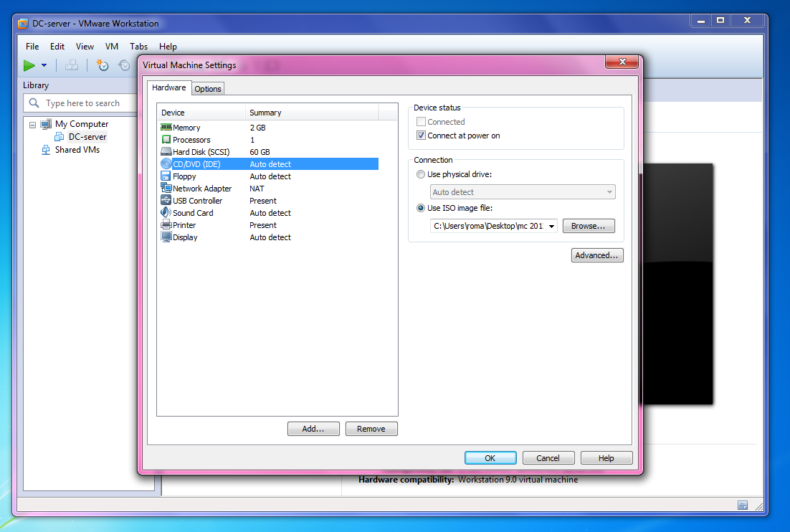Click the Hard Disk (SCSI) drive icon

[166, 151]
